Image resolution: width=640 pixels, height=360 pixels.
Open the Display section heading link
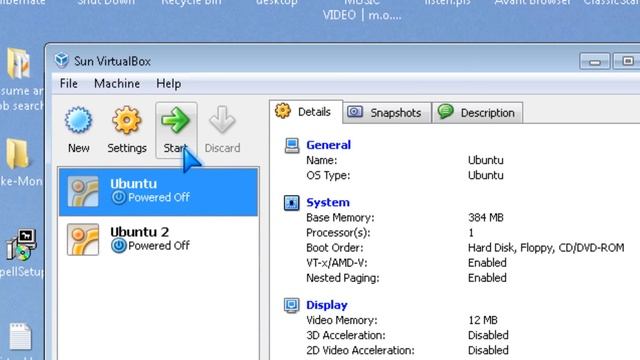click(x=327, y=305)
